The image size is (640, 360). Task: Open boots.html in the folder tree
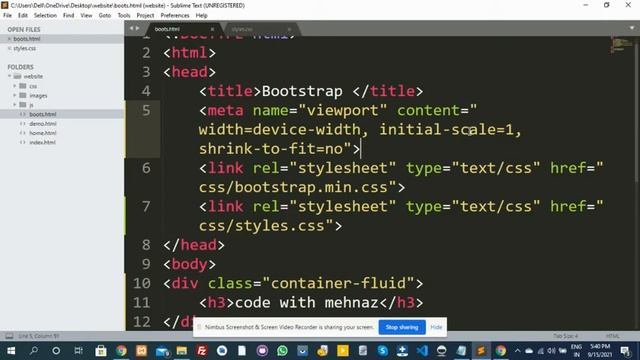coord(43,114)
